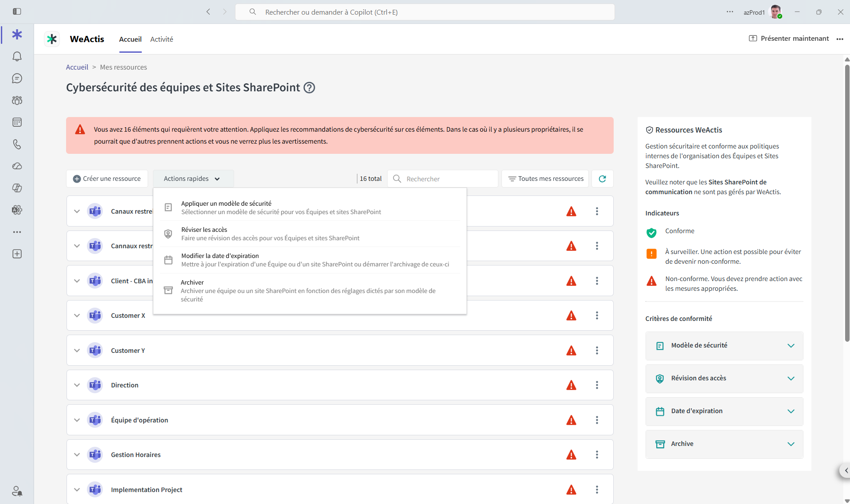The width and height of the screenshot is (850, 504).
Task: Open more options for Direction row
Action: pos(597,385)
